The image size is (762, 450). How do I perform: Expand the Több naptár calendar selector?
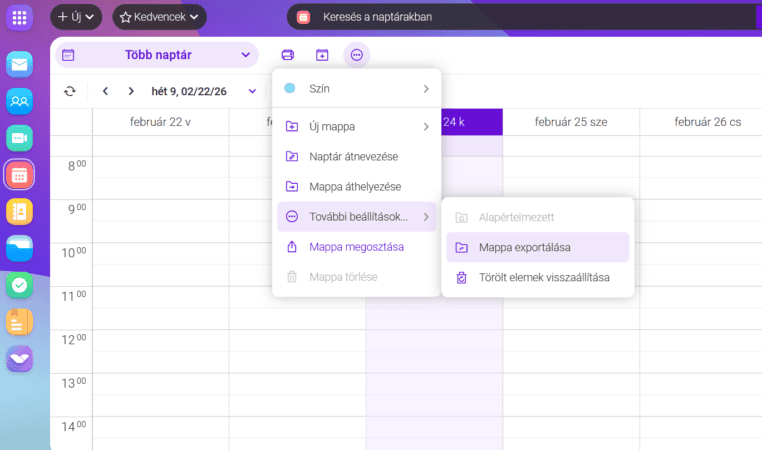[x=157, y=55]
